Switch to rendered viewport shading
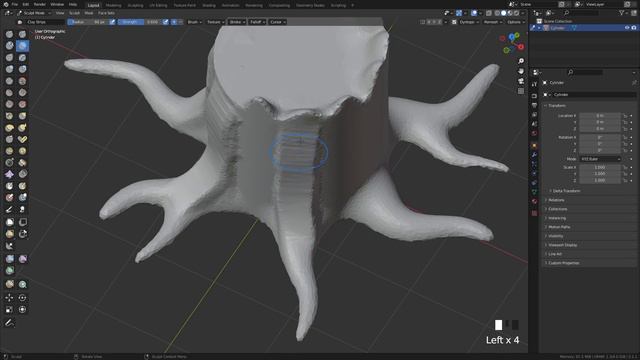The width and height of the screenshot is (640, 360). pyautogui.click(x=516, y=13)
